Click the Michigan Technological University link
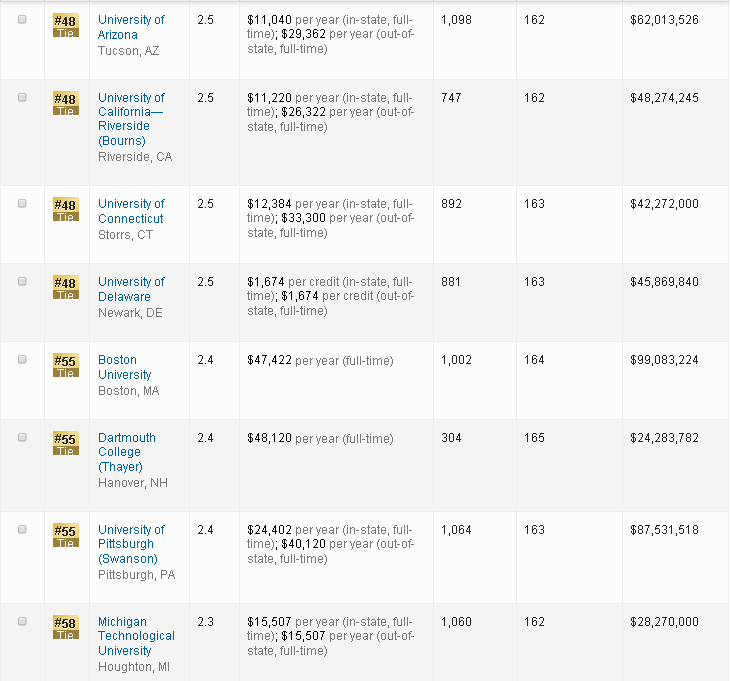Viewport: 731px width, 681px height. coord(136,636)
